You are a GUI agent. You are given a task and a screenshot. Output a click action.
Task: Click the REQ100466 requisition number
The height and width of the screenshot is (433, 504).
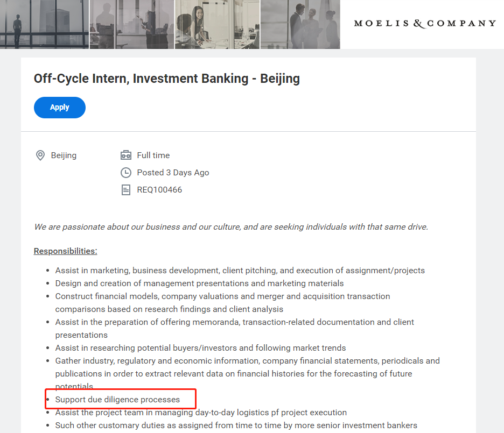pyautogui.click(x=159, y=190)
